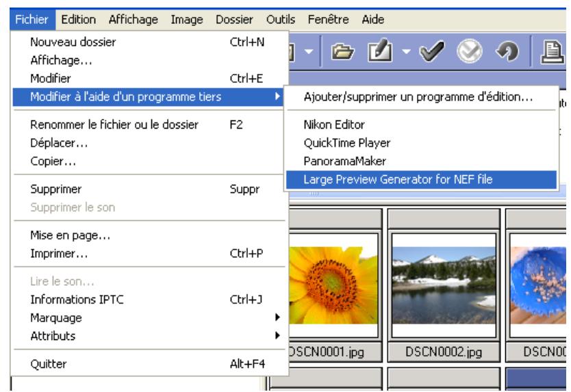Select the mountain lake thumbnail DSCN0002
The width and height of the screenshot is (571, 392).
click(x=444, y=285)
